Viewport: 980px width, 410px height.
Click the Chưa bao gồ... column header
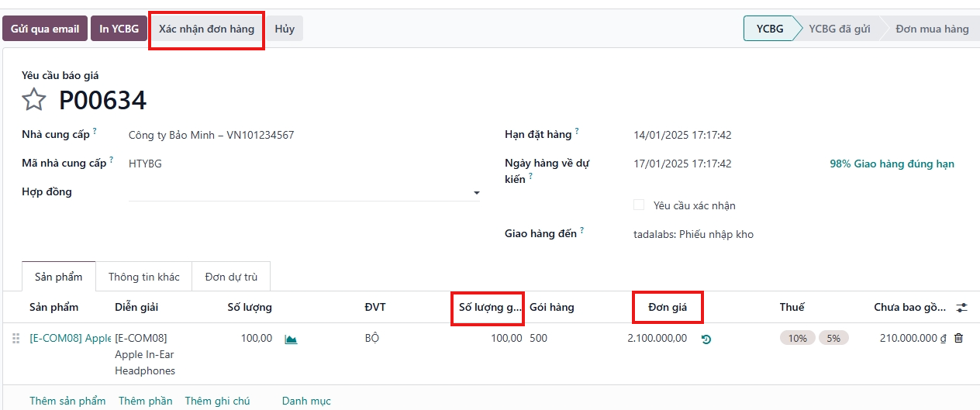pos(910,307)
